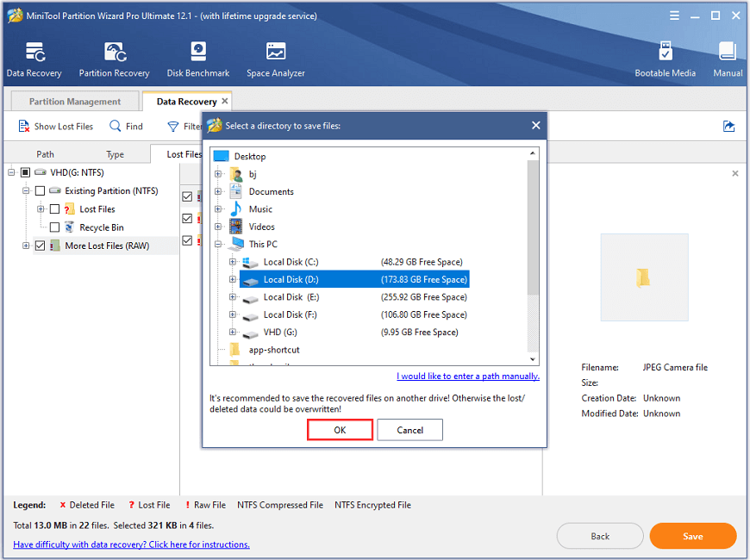Screen dimensions: 750x560
Task: Click the export icon at top right
Action: [x=728, y=127]
